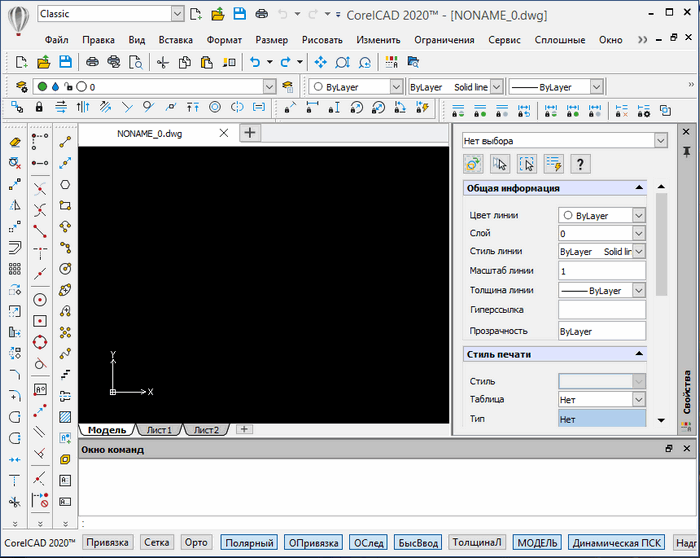Screen dimensions: 700x558
Task: Pin the Properties palette
Action: point(687,152)
